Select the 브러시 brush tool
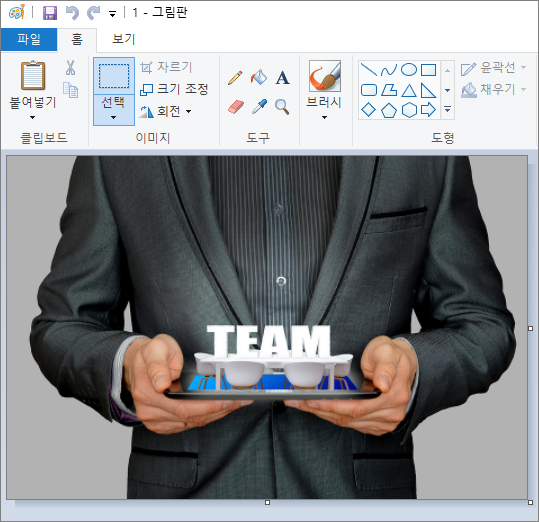Viewport: 539px width, 522px height. (x=325, y=76)
